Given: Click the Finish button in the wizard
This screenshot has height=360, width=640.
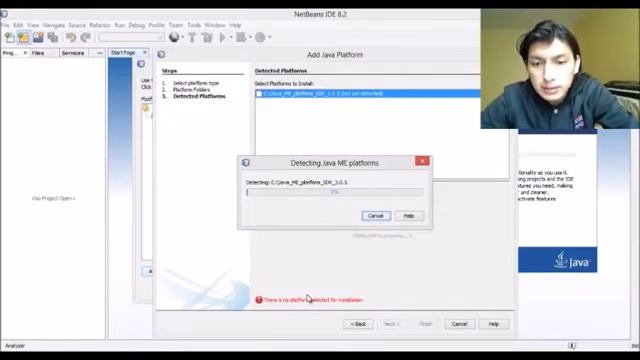Looking at the screenshot, I should click(x=425, y=324).
